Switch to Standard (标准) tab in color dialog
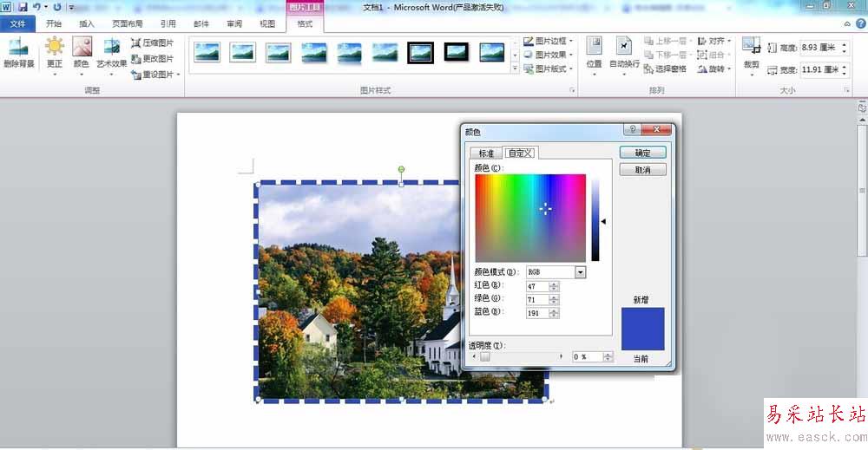 (486, 153)
